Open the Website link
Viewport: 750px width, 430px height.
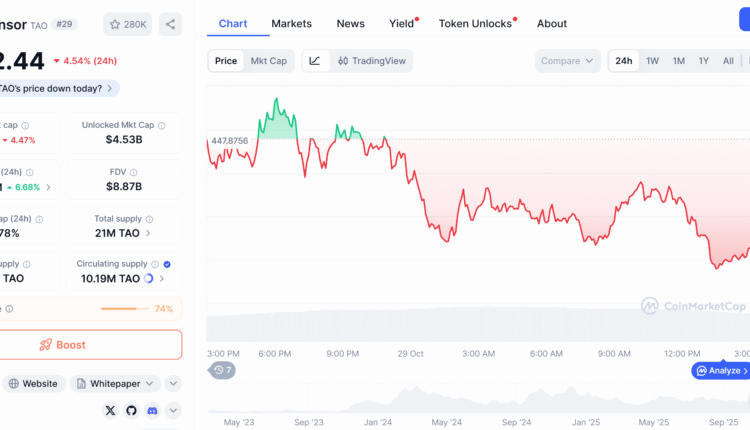tap(33, 383)
